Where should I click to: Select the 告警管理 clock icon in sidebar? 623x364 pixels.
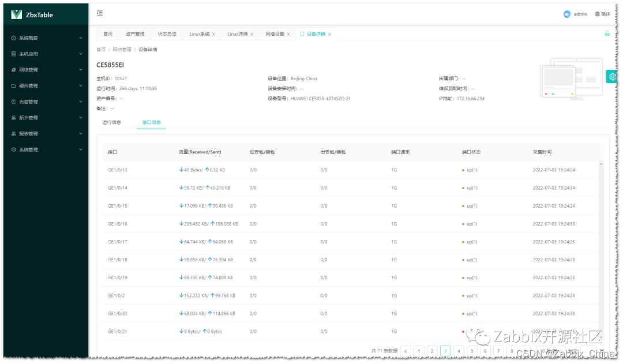(x=13, y=102)
